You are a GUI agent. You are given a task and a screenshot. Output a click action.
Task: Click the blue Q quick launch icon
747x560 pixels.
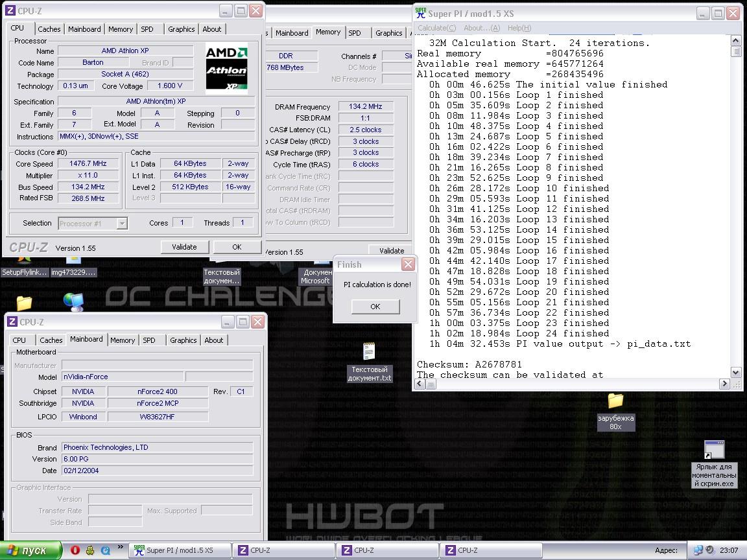pyautogui.click(x=105, y=550)
